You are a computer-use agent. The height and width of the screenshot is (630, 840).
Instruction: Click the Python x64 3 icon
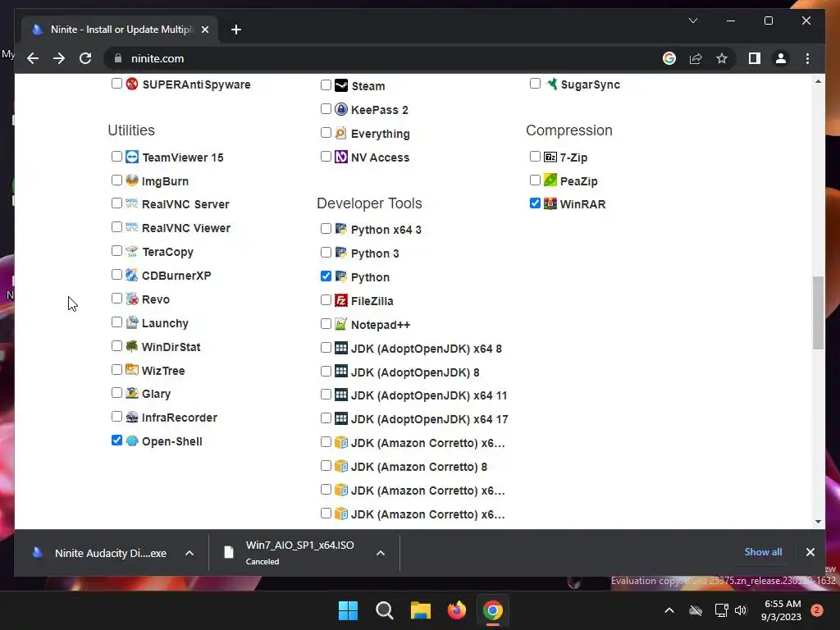point(341,230)
